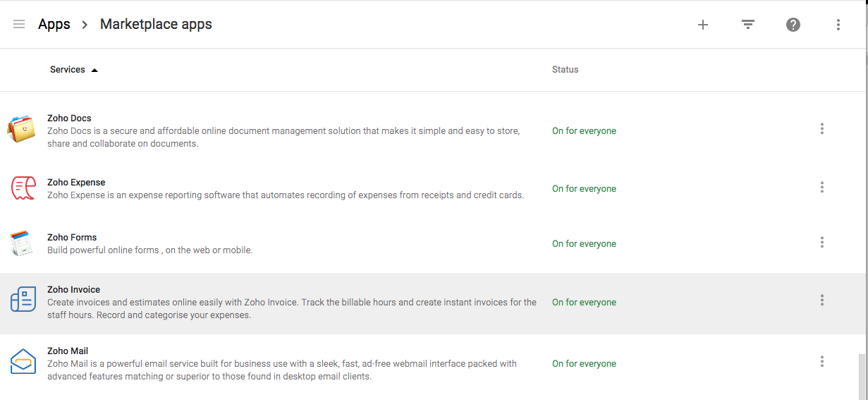Click the Zoho Expense app icon
Image resolution: width=868 pixels, height=400 pixels.
pos(23,188)
